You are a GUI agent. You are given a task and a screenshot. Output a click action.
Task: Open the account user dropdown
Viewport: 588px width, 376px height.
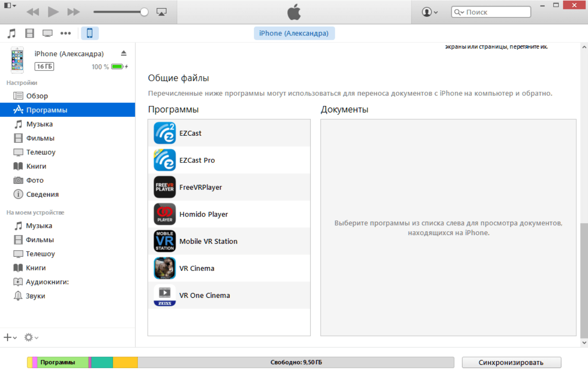430,12
